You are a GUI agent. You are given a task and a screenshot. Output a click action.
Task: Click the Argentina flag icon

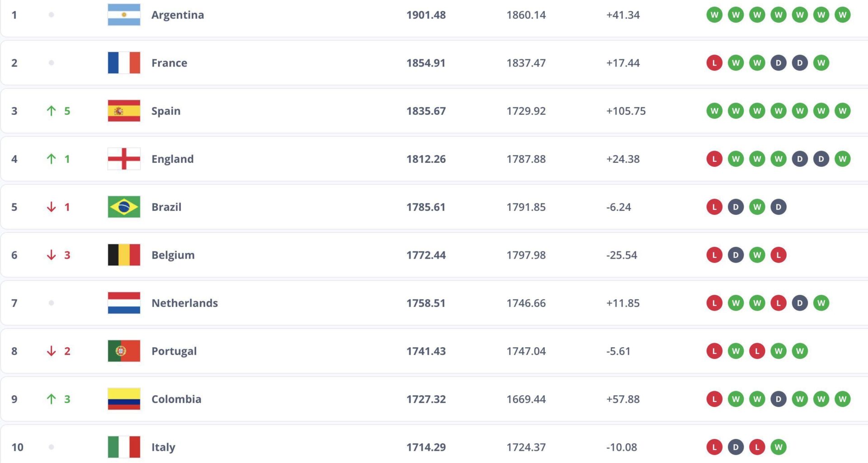coord(124,14)
